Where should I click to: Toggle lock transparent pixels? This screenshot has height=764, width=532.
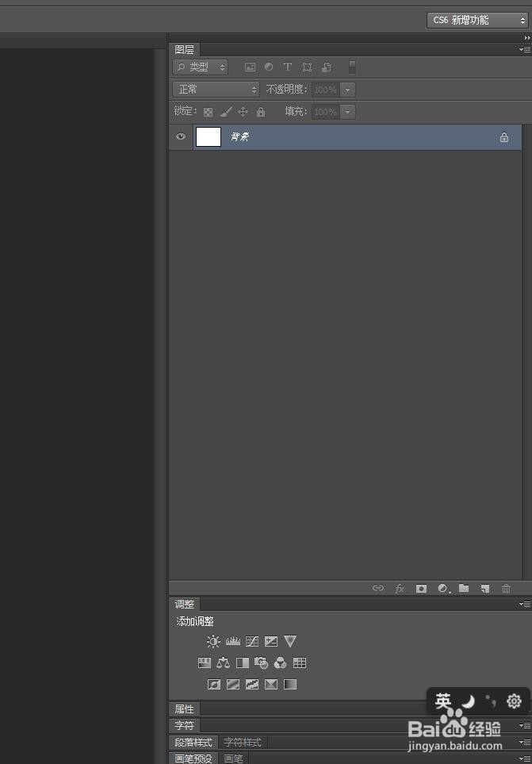[208, 112]
